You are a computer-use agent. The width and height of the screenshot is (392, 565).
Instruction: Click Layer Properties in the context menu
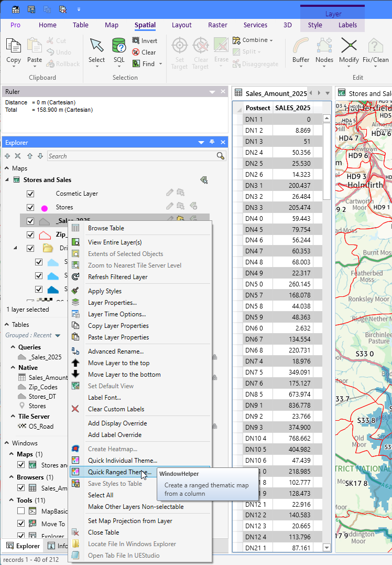pyautogui.click(x=112, y=303)
